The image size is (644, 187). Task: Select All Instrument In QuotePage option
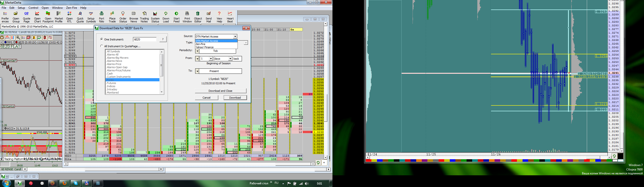102,46
